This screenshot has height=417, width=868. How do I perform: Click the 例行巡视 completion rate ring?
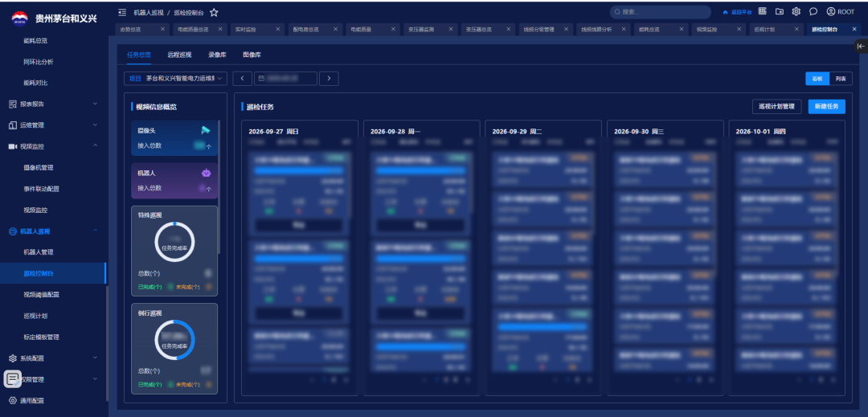tap(174, 340)
